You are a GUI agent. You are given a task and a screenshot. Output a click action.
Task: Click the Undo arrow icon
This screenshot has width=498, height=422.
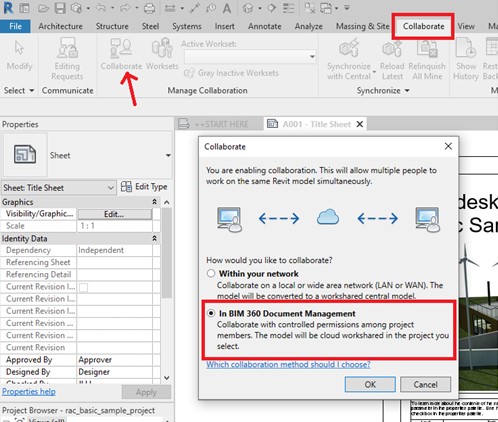click(101, 8)
